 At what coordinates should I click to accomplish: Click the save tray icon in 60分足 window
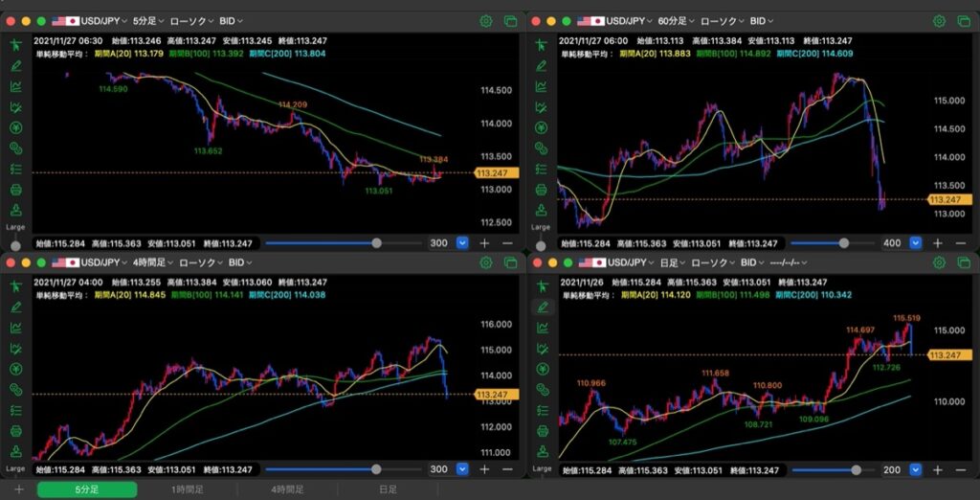[x=542, y=210]
